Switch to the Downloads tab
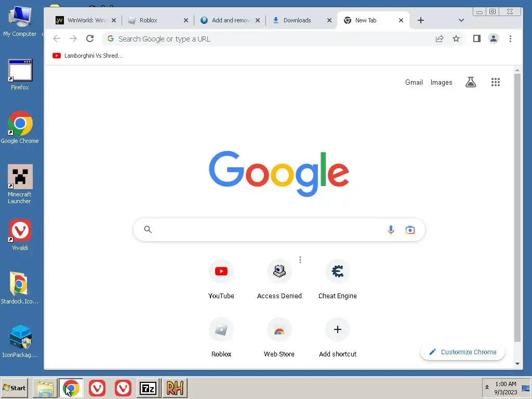 click(x=302, y=20)
